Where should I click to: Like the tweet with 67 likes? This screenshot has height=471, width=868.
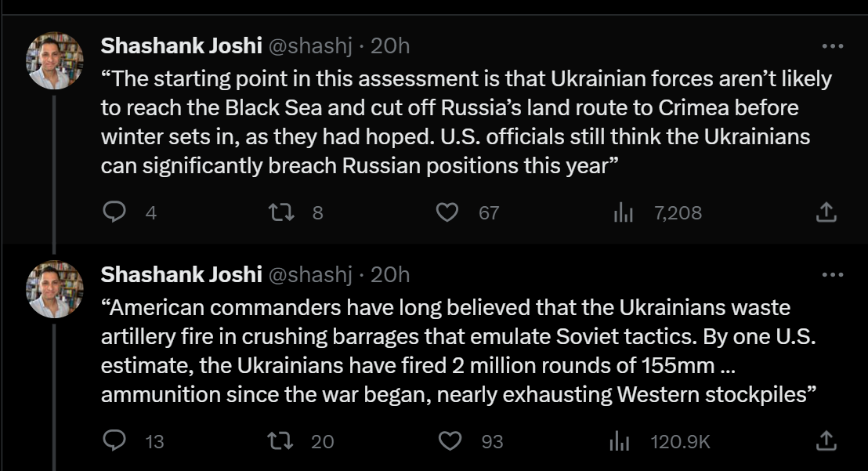coord(447,212)
